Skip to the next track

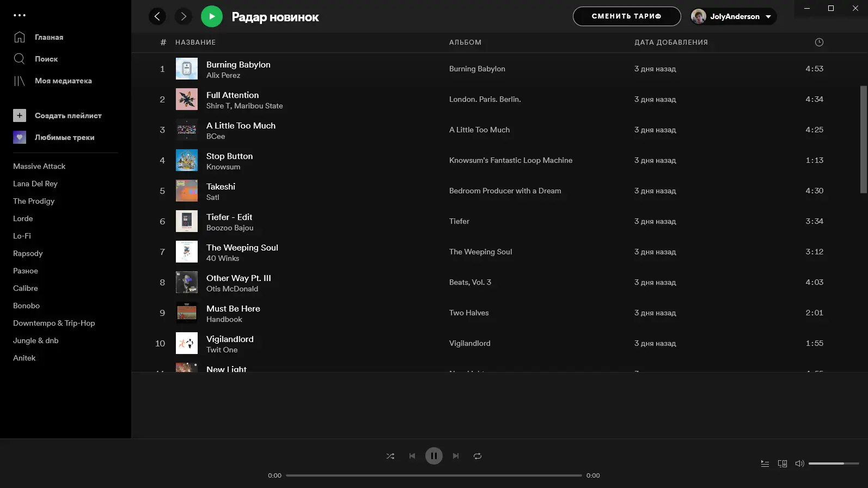[x=456, y=456]
